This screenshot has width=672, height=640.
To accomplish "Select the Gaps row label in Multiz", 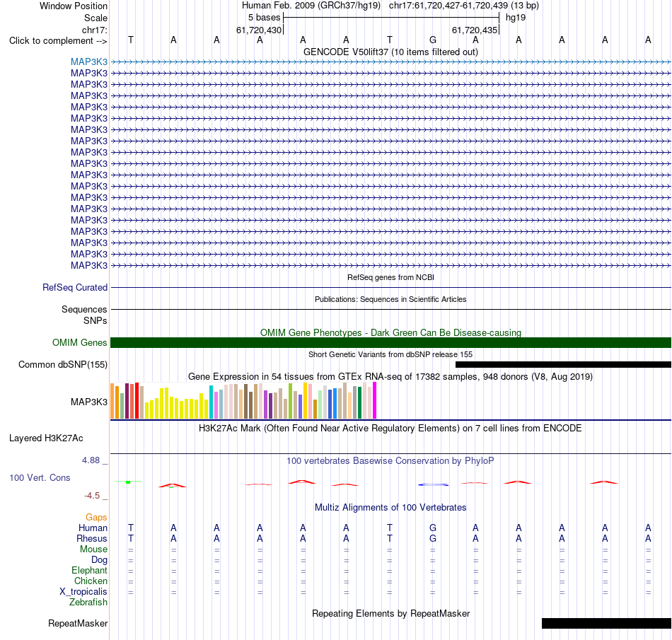I will click(96, 518).
